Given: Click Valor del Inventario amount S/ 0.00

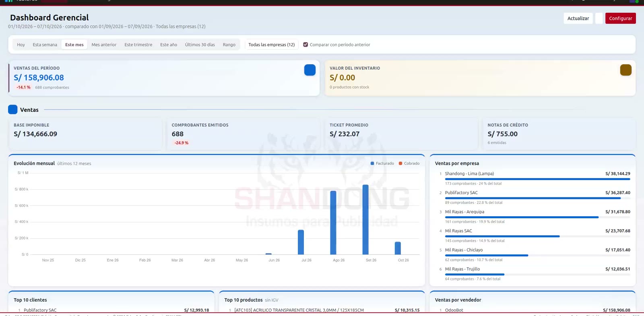Looking at the screenshot, I should [343, 78].
